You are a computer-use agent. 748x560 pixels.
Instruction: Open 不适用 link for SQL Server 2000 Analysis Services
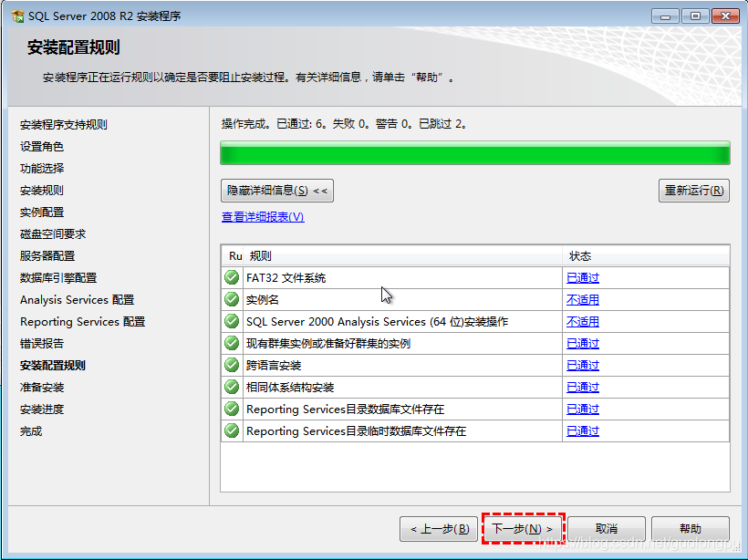(583, 322)
